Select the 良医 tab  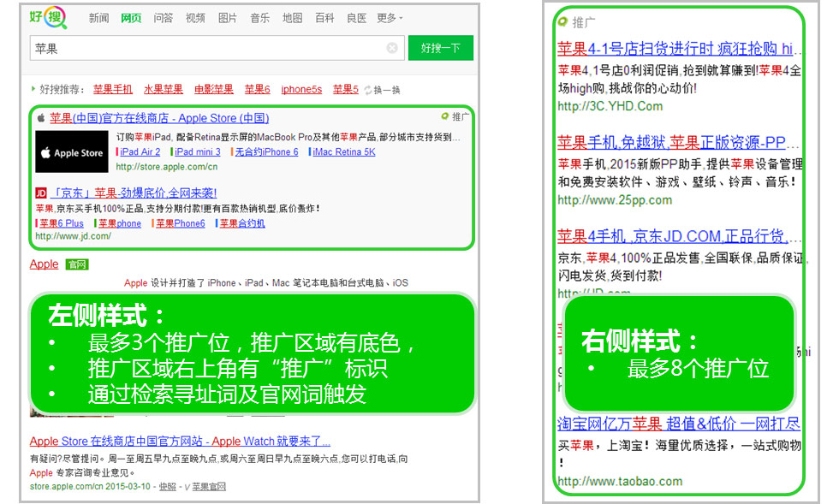(x=356, y=18)
